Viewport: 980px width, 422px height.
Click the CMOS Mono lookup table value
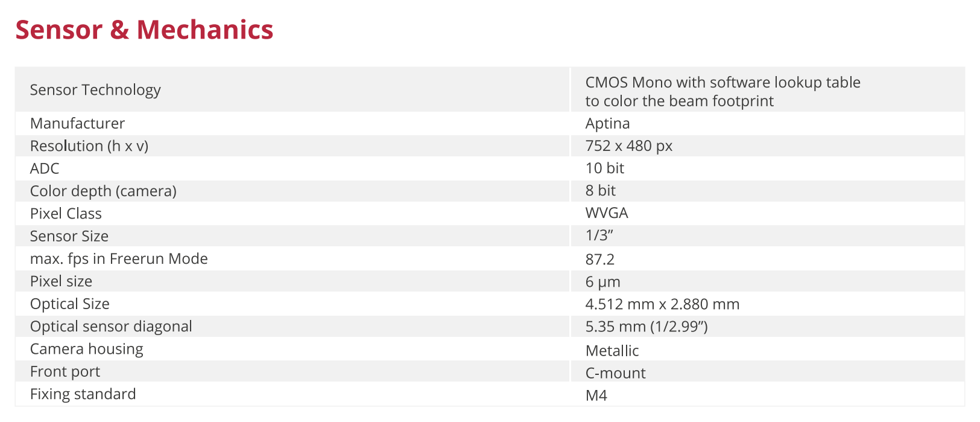(722, 91)
